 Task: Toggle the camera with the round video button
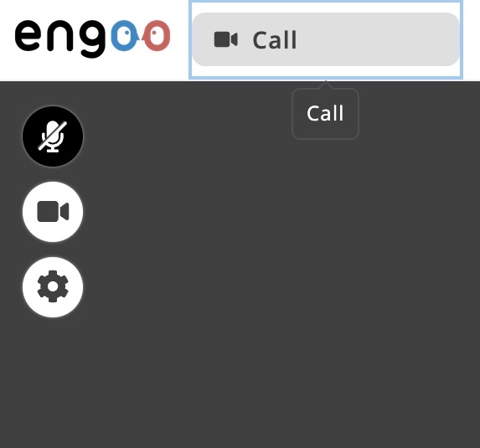pyautogui.click(x=53, y=212)
